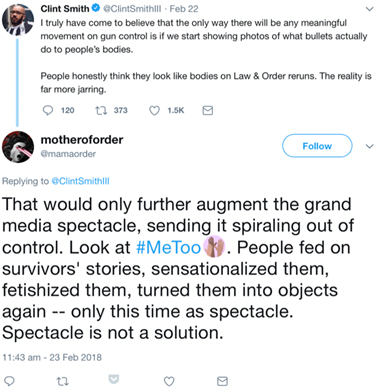
Task: Open the Feb 22 tweet timestamp
Action: 184,9
